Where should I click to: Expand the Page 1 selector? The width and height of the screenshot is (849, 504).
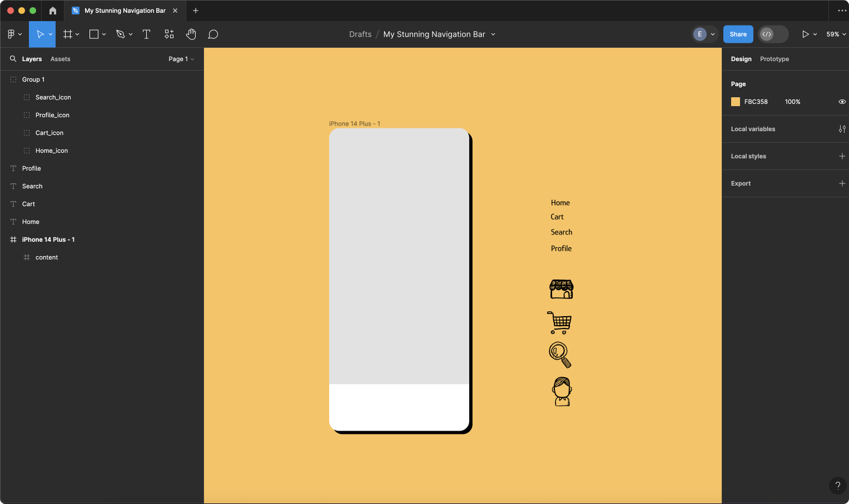coord(181,59)
